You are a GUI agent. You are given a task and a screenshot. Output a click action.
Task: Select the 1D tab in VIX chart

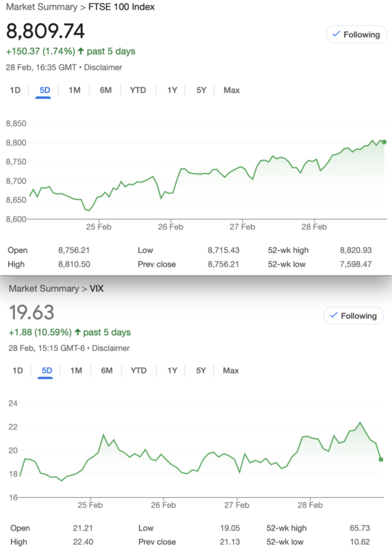[x=18, y=371]
